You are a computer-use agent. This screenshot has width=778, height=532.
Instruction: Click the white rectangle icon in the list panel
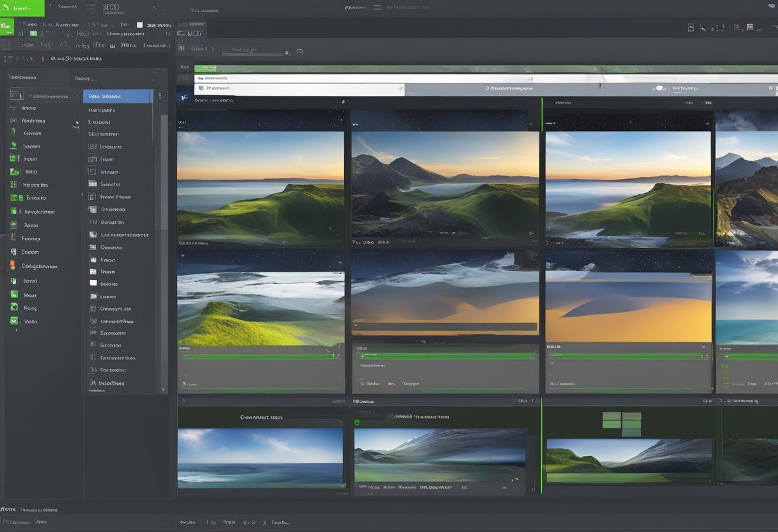(x=93, y=283)
